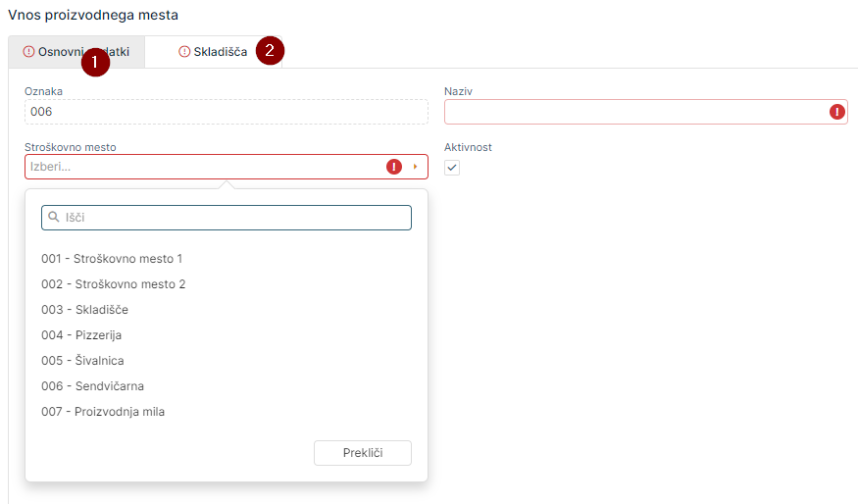Focus the Išči search field
858x504 pixels.
click(235, 218)
